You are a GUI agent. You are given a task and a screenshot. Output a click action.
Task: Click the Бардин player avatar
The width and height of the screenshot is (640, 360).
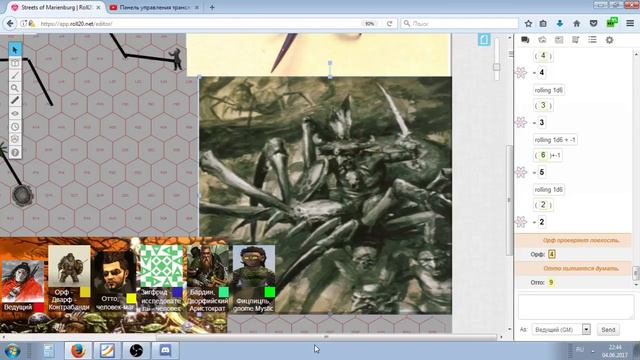point(208,266)
